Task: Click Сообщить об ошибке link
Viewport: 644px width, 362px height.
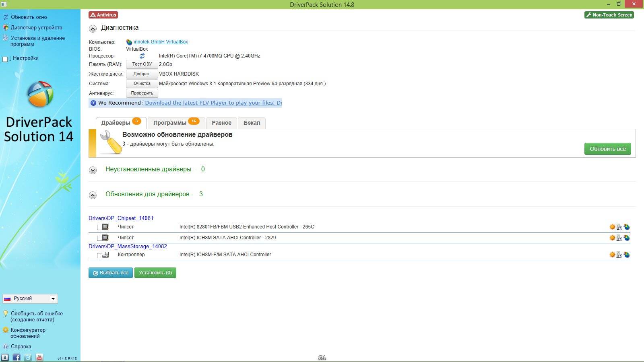Action: click(36, 317)
